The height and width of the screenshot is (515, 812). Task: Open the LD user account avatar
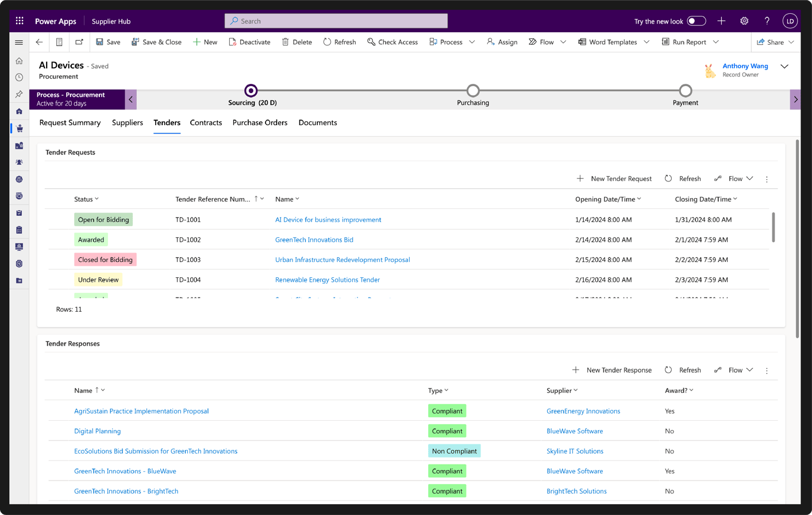790,21
